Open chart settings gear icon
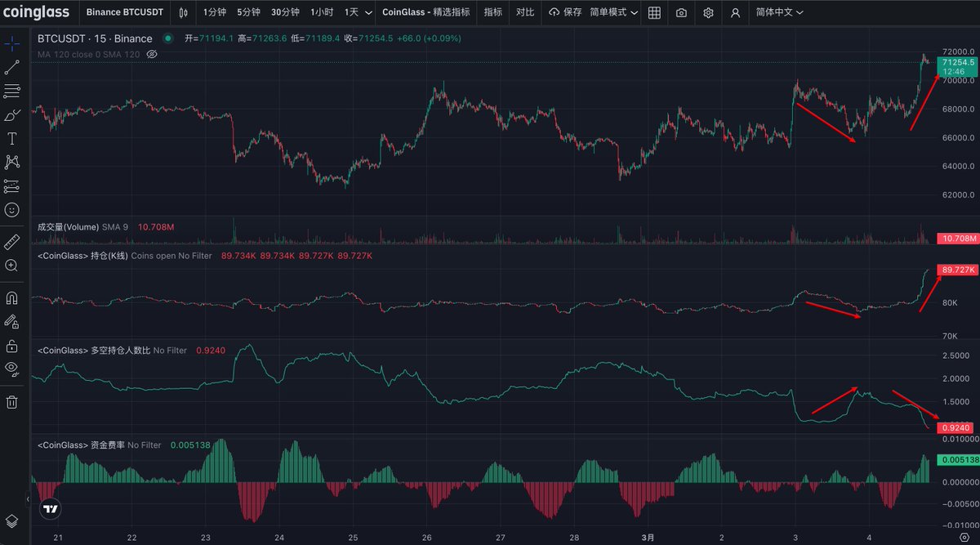Viewport: 980px width, 545px height. [x=708, y=13]
